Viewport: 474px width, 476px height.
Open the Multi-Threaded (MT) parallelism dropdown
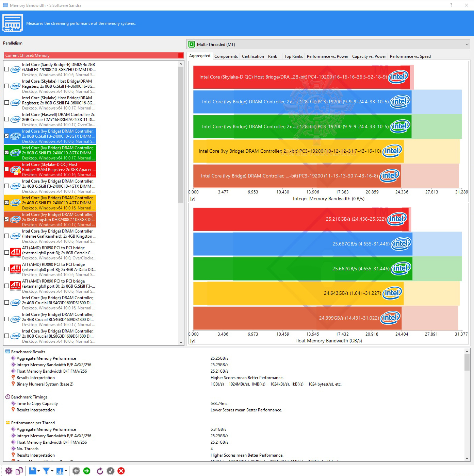328,44
